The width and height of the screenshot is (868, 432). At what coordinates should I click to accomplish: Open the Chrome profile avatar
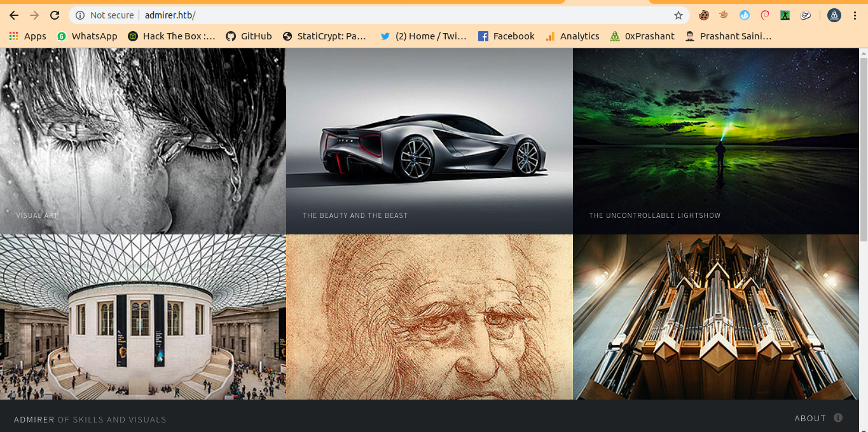(834, 15)
